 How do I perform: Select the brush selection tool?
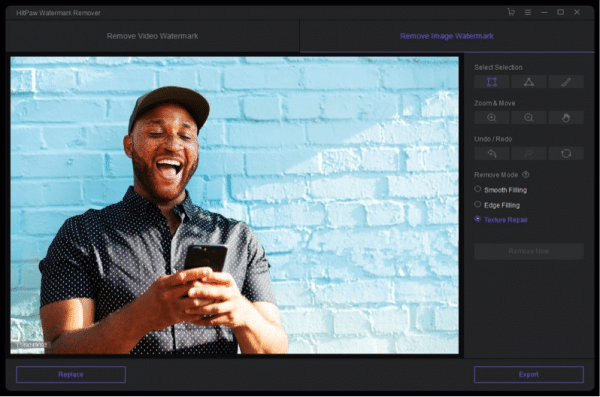(x=566, y=82)
